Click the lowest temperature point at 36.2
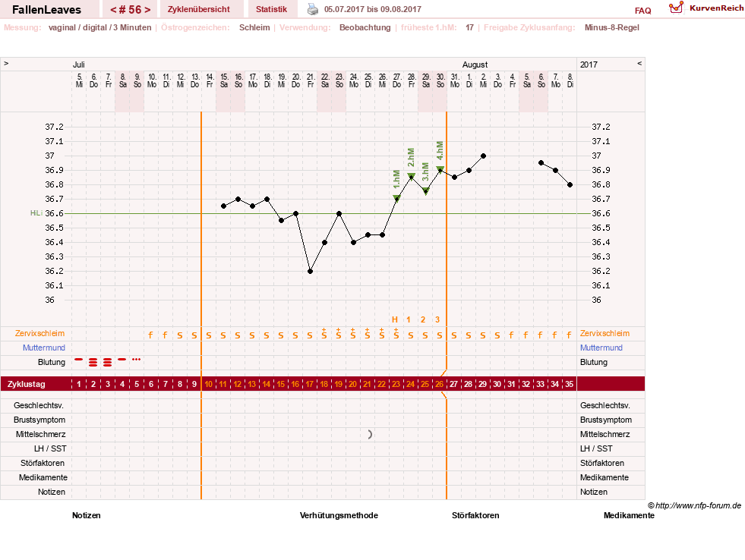 [311, 272]
